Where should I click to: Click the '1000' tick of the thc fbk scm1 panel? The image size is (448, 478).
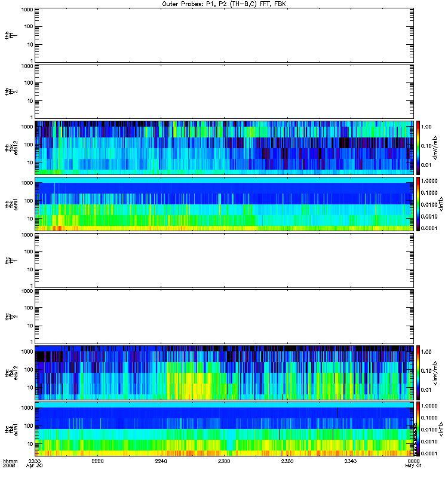click(27, 408)
